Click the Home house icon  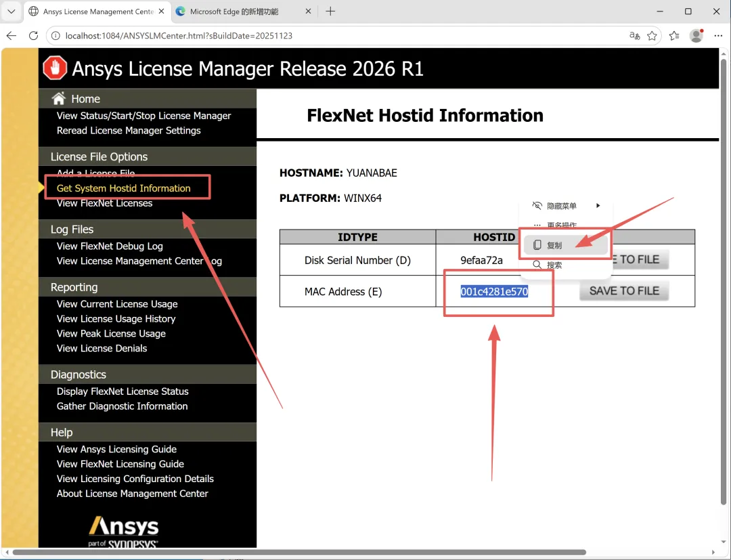tap(59, 98)
